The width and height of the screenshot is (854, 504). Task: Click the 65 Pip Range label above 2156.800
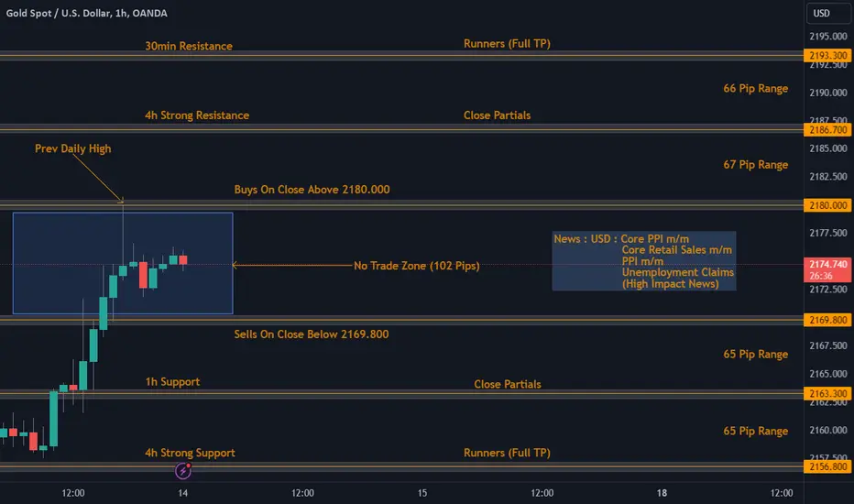(x=755, y=431)
